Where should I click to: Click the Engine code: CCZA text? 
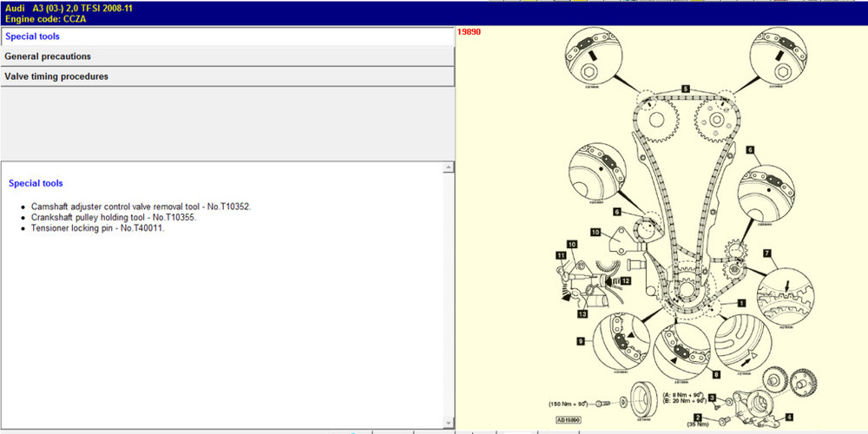click(45, 19)
